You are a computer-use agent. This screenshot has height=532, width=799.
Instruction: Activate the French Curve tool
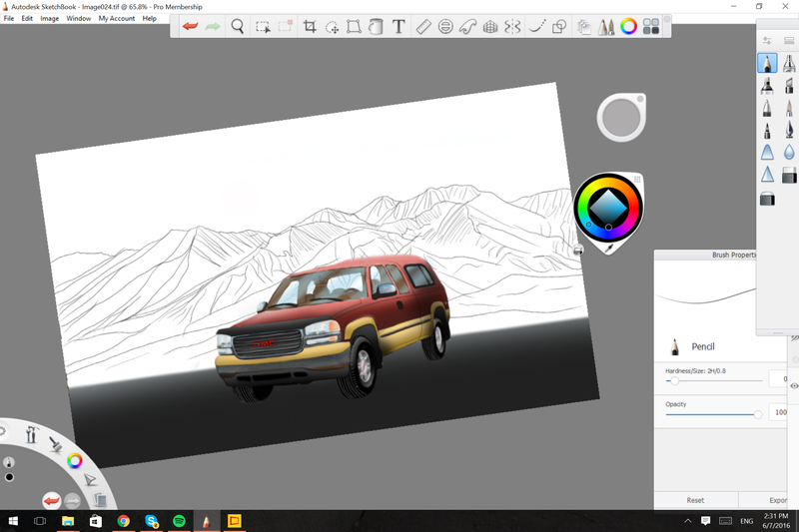(467, 26)
